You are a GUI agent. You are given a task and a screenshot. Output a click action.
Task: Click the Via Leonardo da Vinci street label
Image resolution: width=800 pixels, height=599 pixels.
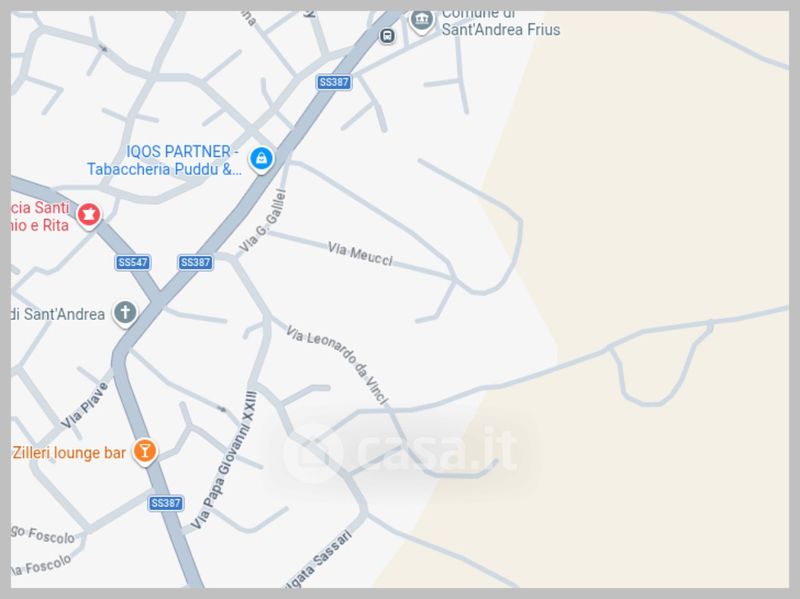(x=337, y=365)
